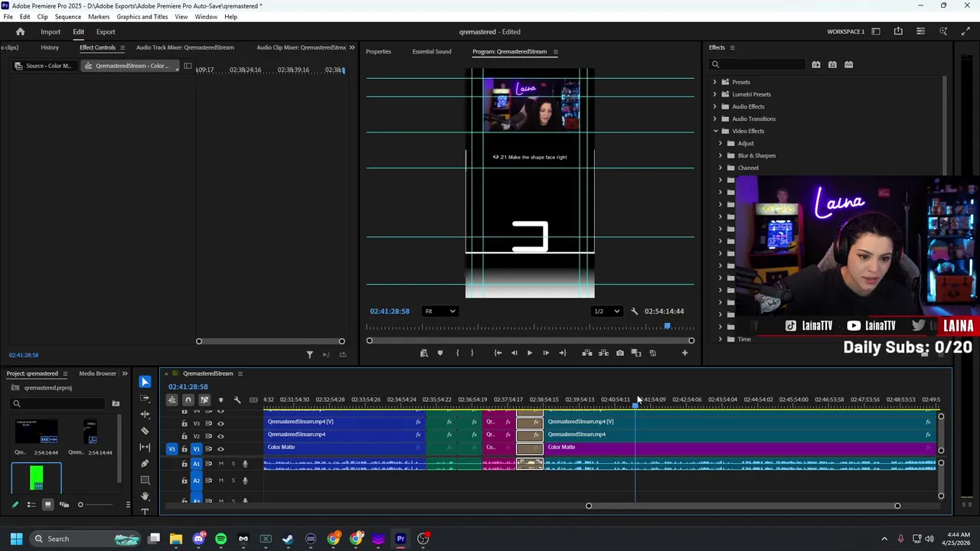980x551 pixels.
Task: Select the Track Select Forward tool
Action: (145, 398)
